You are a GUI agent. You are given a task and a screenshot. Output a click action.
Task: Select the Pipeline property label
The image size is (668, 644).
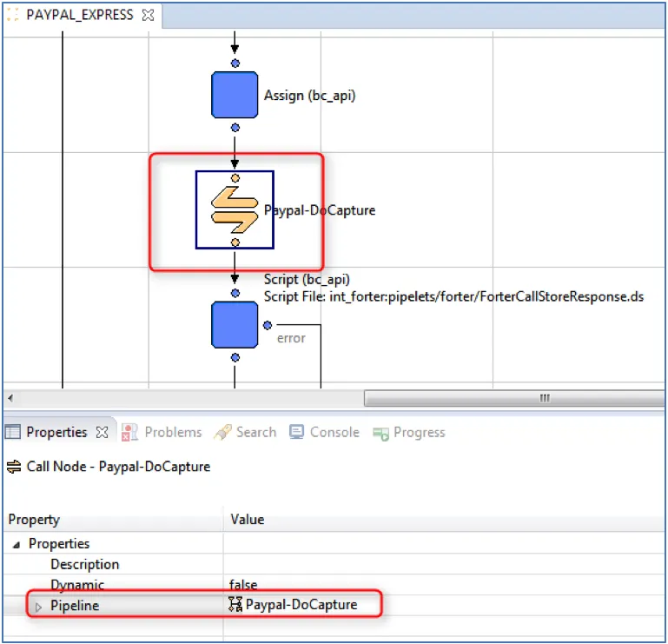click(75, 605)
